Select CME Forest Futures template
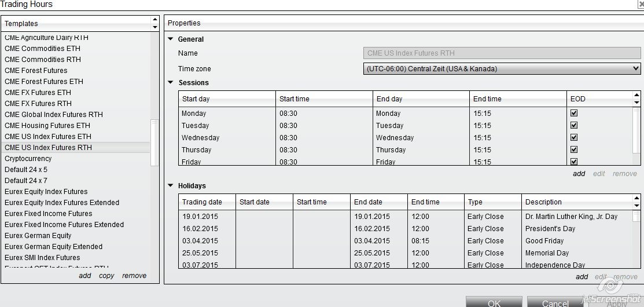Image resolution: width=644 pixels, height=307 pixels. click(36, 71)
